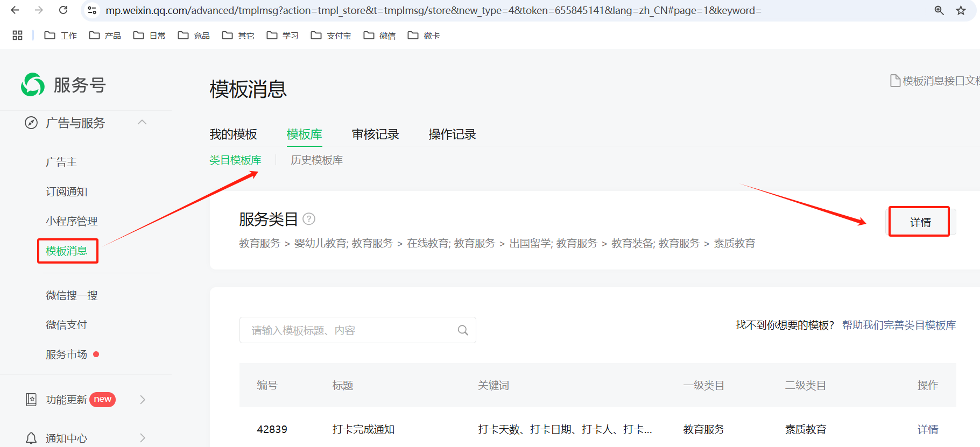Image resolution: width=980 pixels, height=447 pixels.
Task: Switch to the 我的模板 tab
Action: coord(233,134)
